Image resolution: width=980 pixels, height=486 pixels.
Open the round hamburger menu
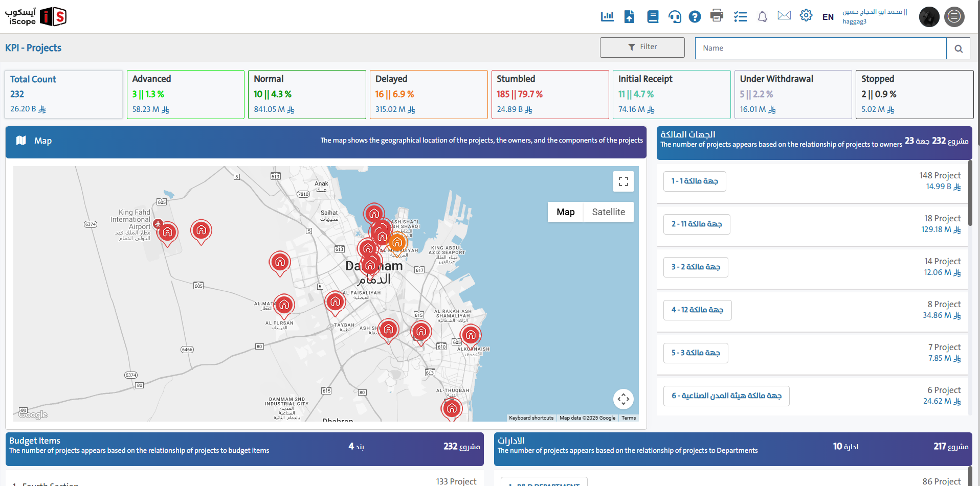[954, 17]
